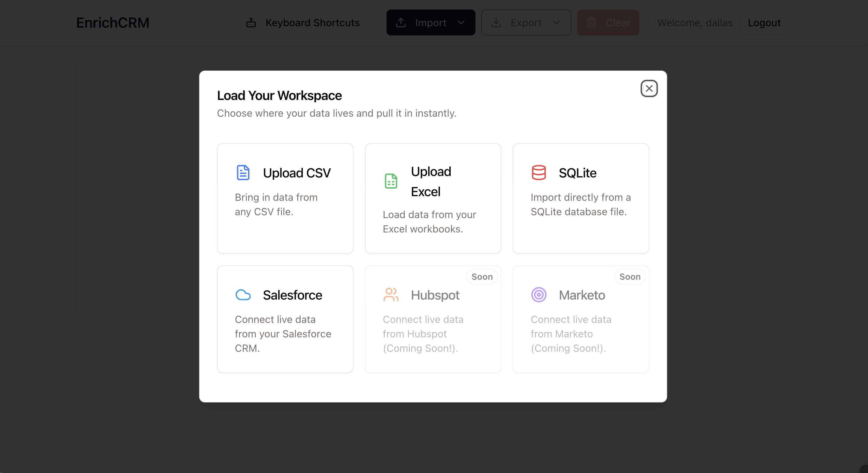Click the upload icon inside the Import button
Image resolution: width=868 pixels, height=473 pixels.
[x=400, y=22]
